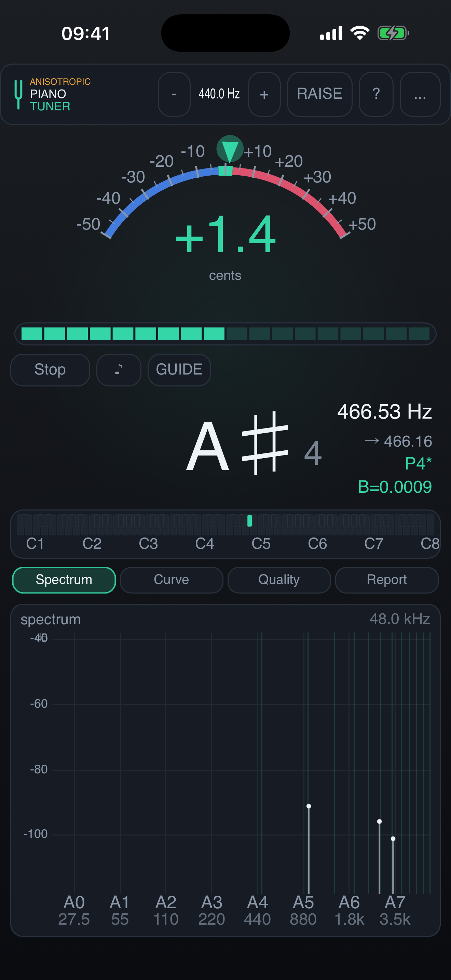Screen dimensions: 451x980
Task: Open the help question mark button
Action: (376, 94)
